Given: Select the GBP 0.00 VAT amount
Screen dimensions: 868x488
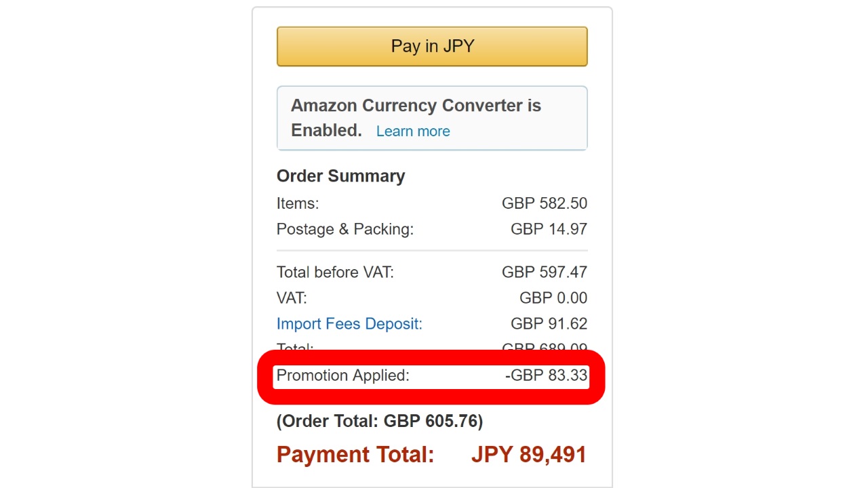Looking at the screenshot, I should tap(553, 298).
